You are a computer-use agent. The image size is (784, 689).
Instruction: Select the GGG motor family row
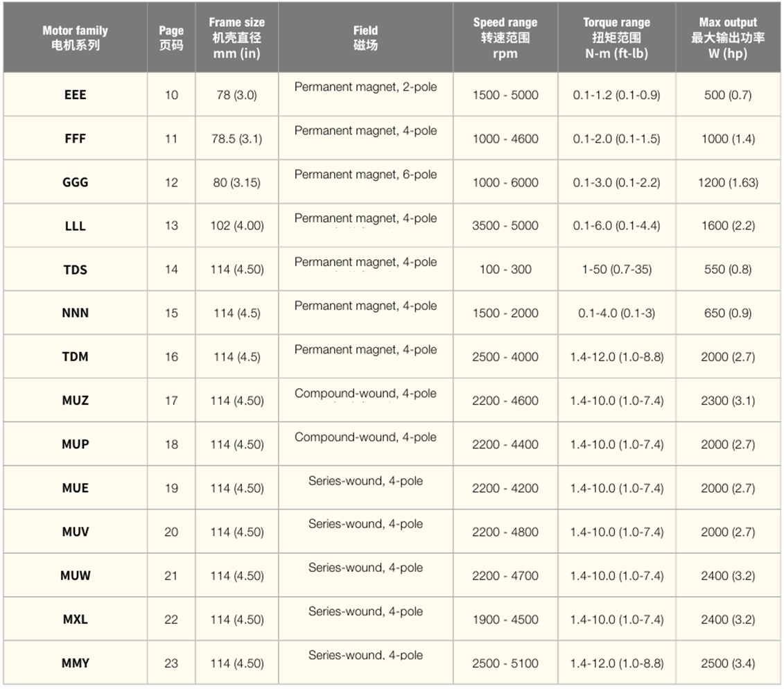coord(392,182)
